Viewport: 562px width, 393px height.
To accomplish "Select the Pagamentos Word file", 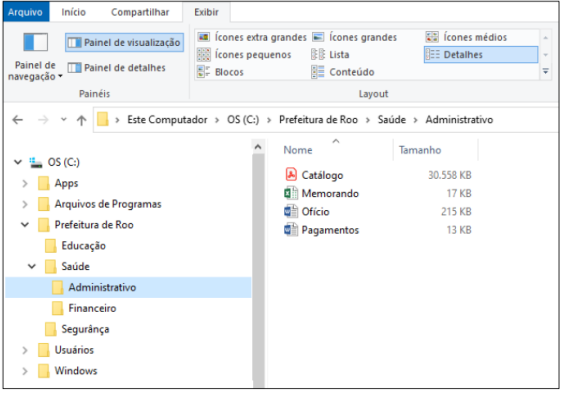I will click(x=330, y=230).
